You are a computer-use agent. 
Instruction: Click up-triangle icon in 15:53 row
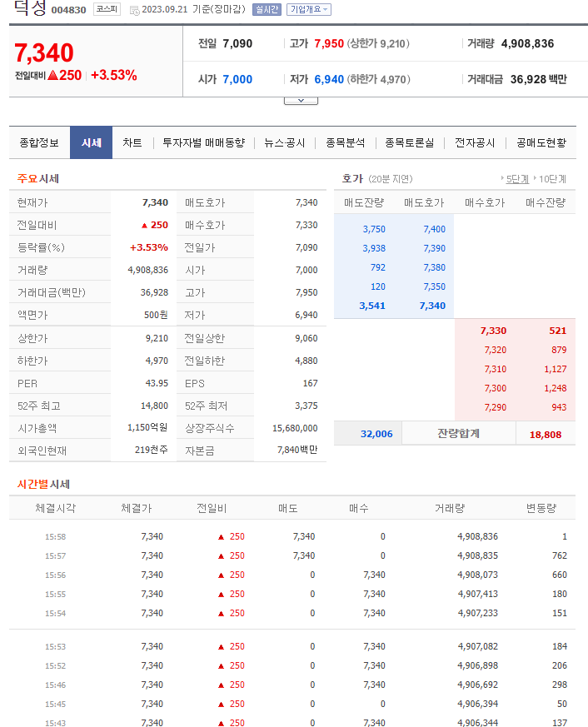pyautogui.click(x=222, y=647)
